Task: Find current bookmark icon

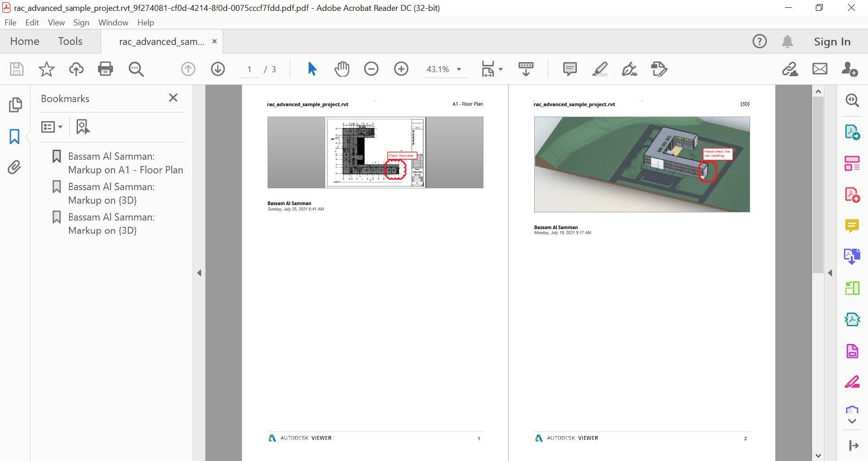Action: [83, 127]
